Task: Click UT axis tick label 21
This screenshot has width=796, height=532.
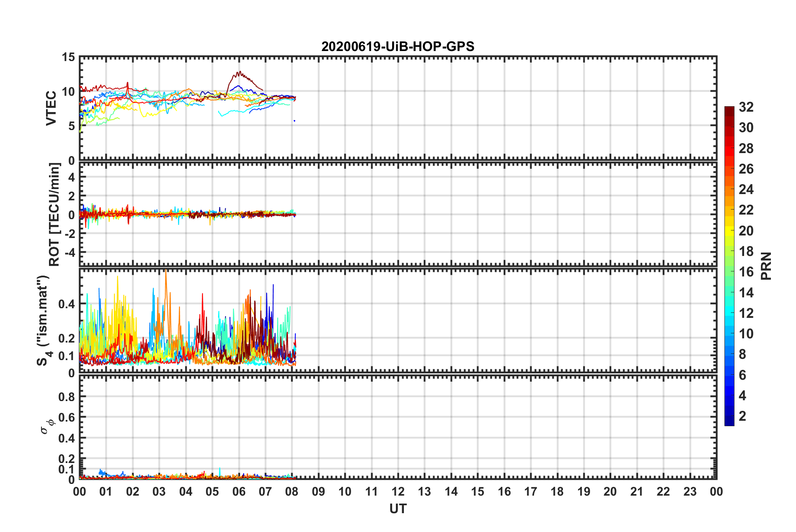Action: (x=637, y=491)
